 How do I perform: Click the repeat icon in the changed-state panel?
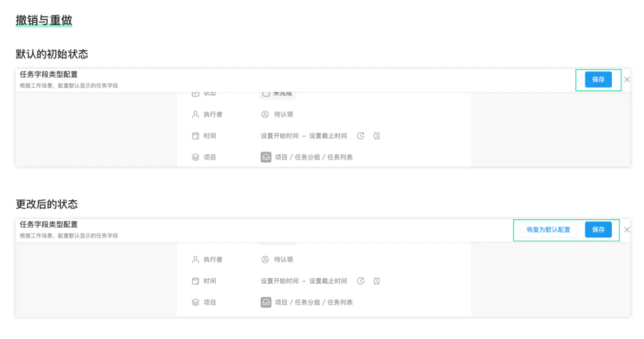361,281
